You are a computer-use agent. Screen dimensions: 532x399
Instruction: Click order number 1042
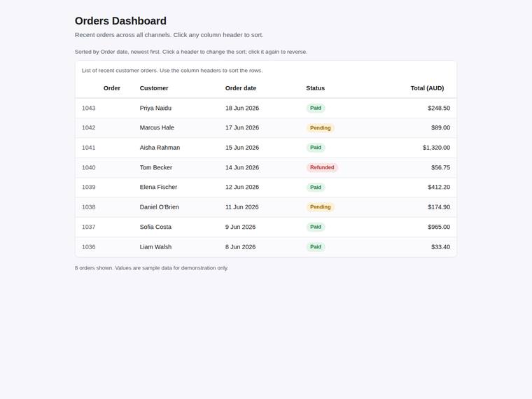pos(89,128)
